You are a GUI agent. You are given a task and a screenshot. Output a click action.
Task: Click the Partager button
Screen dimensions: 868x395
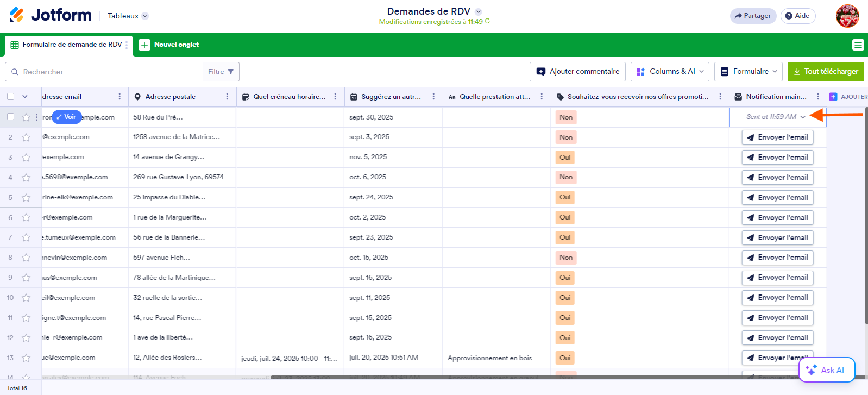753,16
